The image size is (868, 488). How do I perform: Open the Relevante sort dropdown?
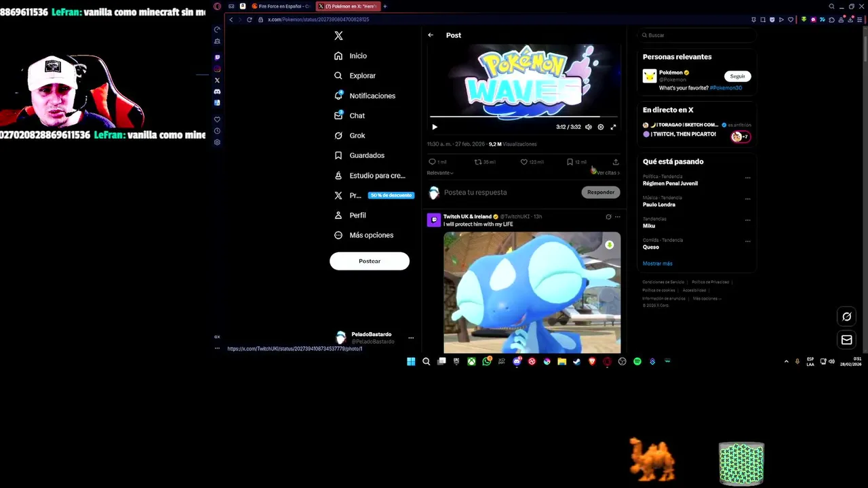[440, 173]
